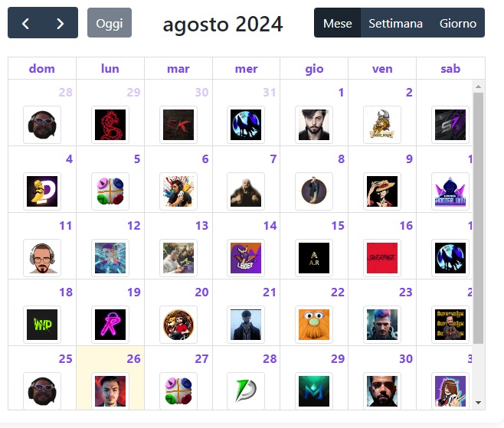Click the calendar scrollbar up arrow
504x428 pixels.
478,87
